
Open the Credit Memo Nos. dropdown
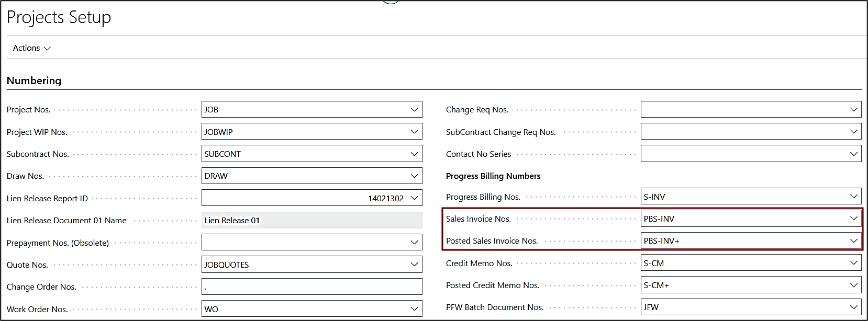pos(853,263)
